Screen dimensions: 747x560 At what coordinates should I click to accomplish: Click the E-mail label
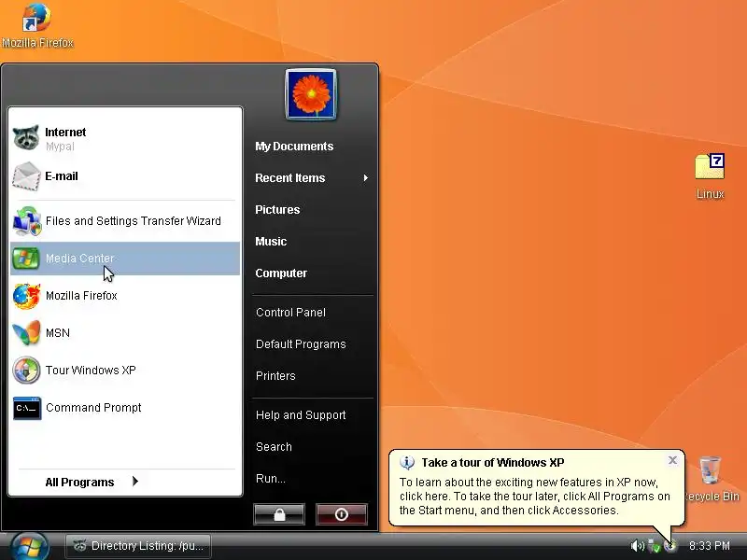[61, 176]
